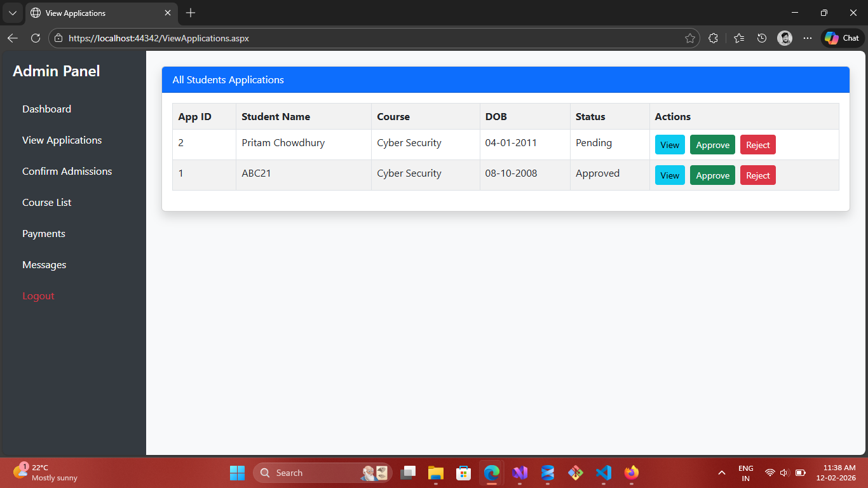
Task: Expand the tab search dropdown arrow
Action: point(12,13)
